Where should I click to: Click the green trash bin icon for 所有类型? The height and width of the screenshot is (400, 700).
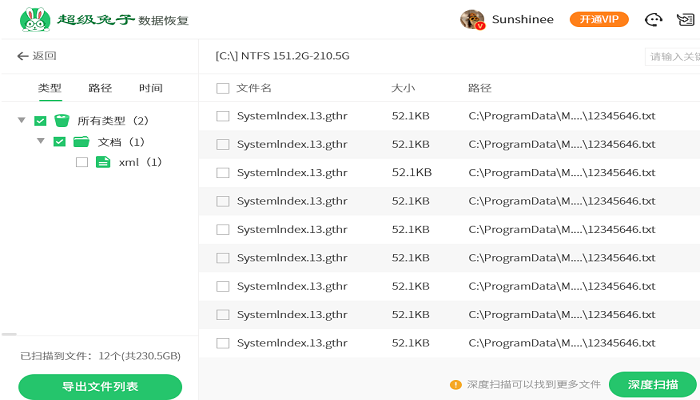click(61, 120)
